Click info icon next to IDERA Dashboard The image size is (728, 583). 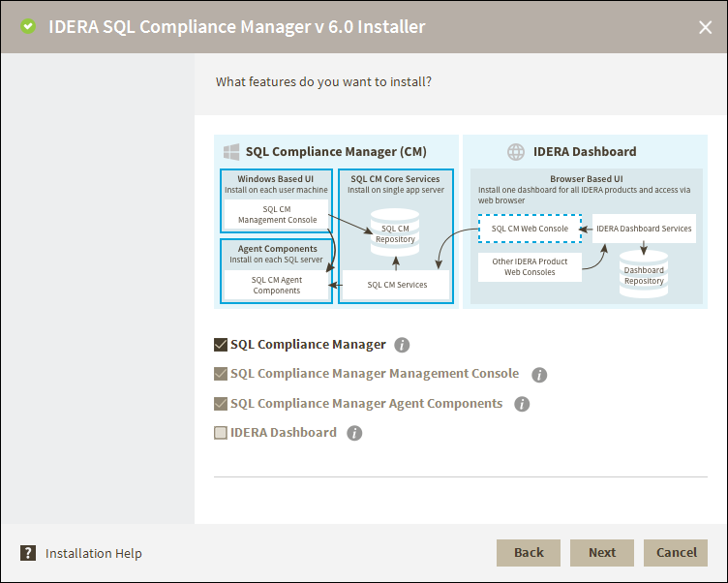(x=354, y=433)
